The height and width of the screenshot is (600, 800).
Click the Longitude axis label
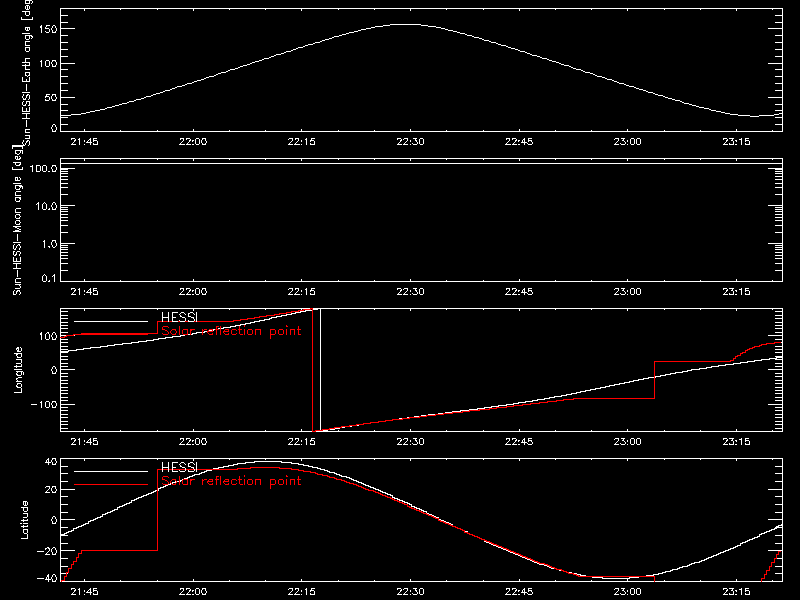(18, 370)
